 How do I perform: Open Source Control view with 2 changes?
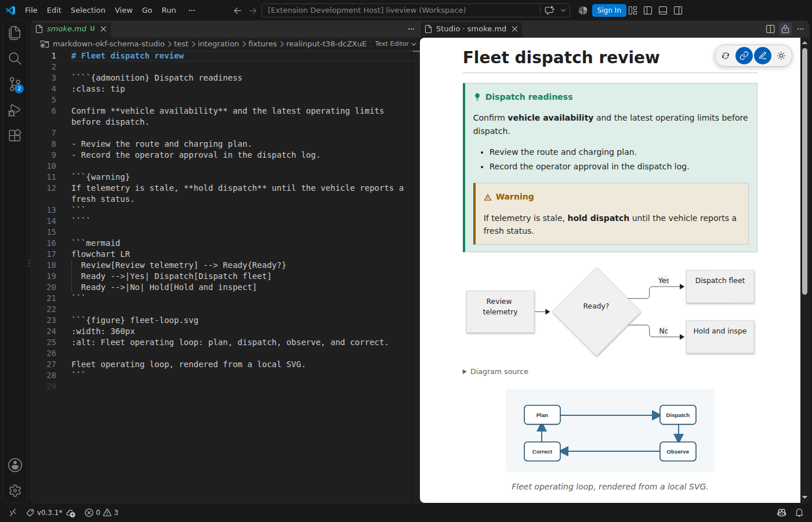coord(15,85)
